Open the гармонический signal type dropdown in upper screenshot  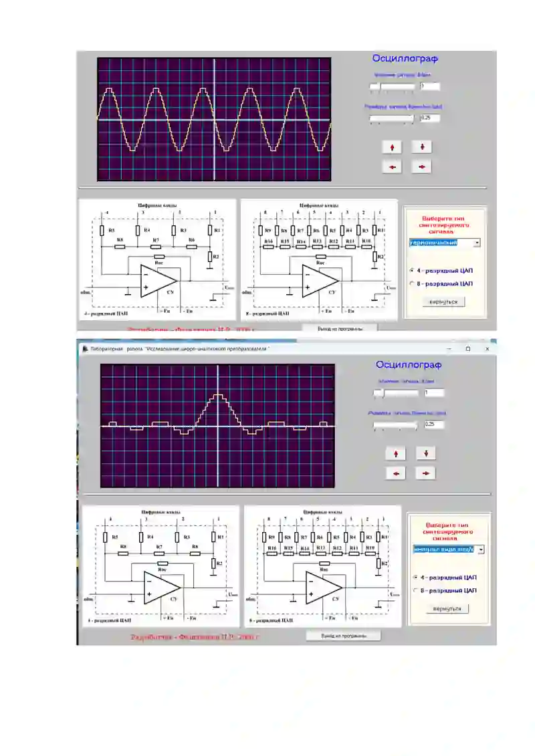click(x=477, y=243)
